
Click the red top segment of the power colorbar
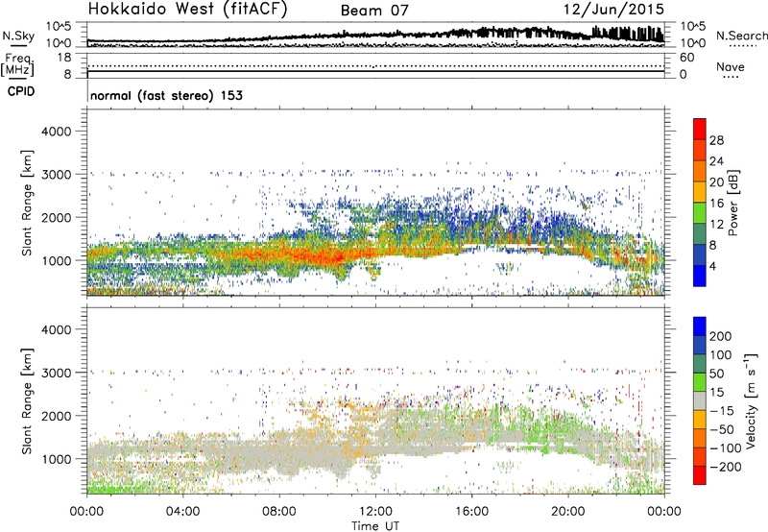point(700,130)
